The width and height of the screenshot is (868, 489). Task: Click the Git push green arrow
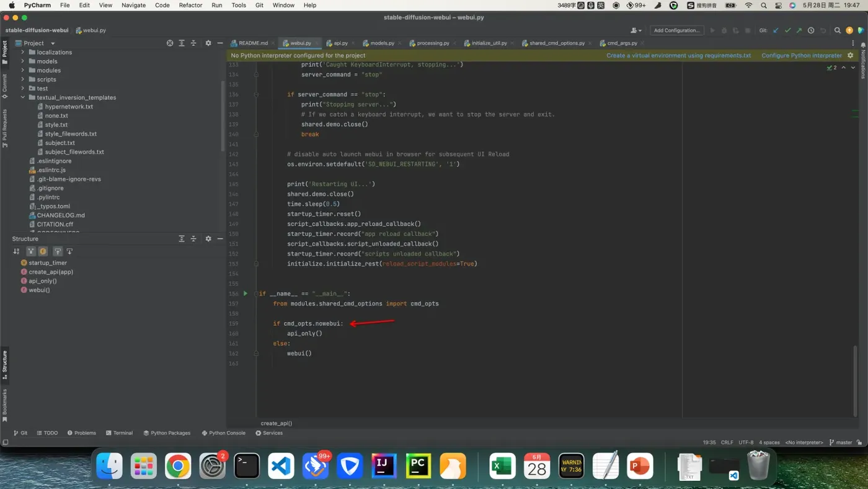[799, 30]
